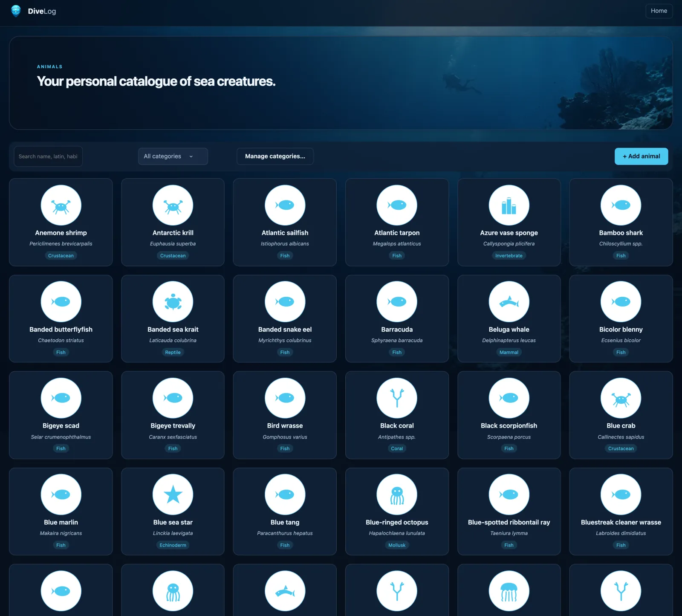The height and width of the screenshot is (616, 682).
Task: Click the Crustacean tag on Blue crab
Action: [x=621, y=448]
